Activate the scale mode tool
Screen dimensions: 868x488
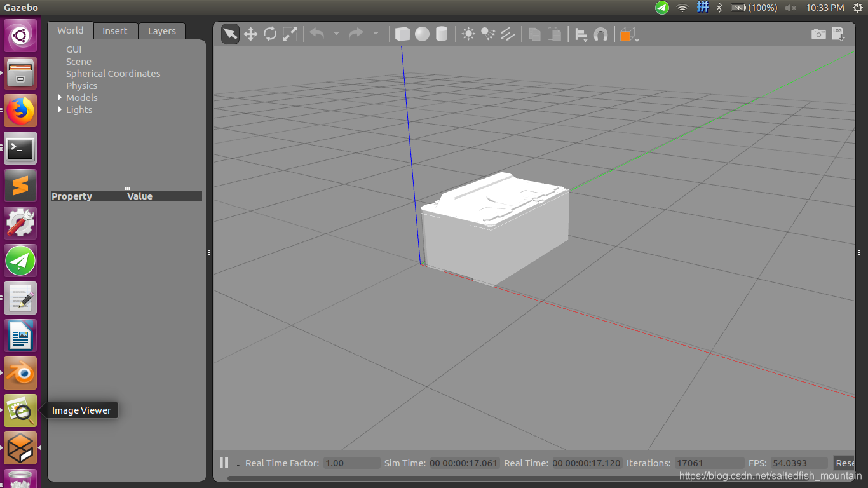click(290, 34)
